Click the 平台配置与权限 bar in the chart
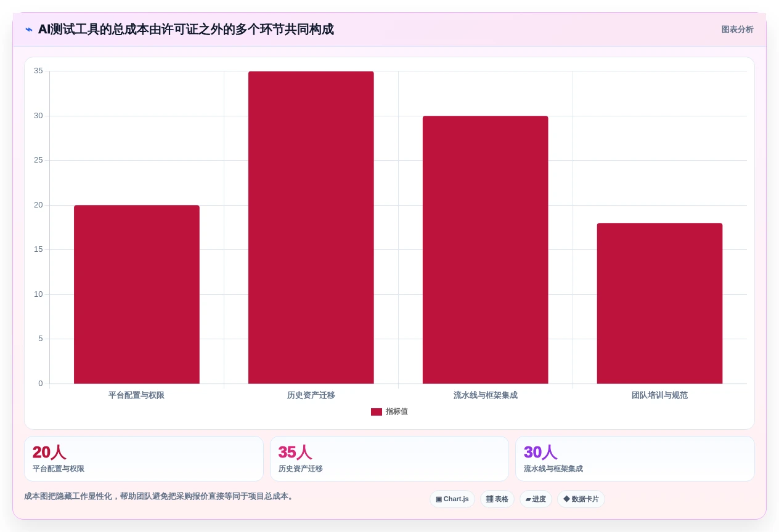This screenshot has height=532, width=779. pos(137,294)
